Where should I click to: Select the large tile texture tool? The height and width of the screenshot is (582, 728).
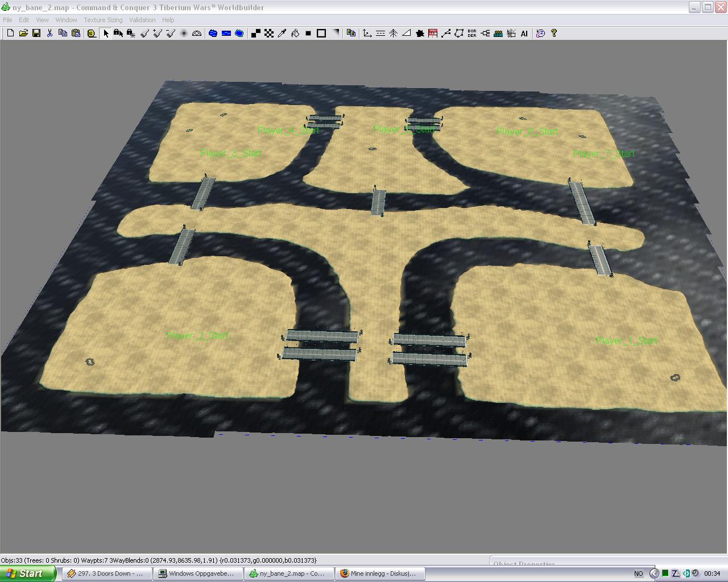(256, 34)
